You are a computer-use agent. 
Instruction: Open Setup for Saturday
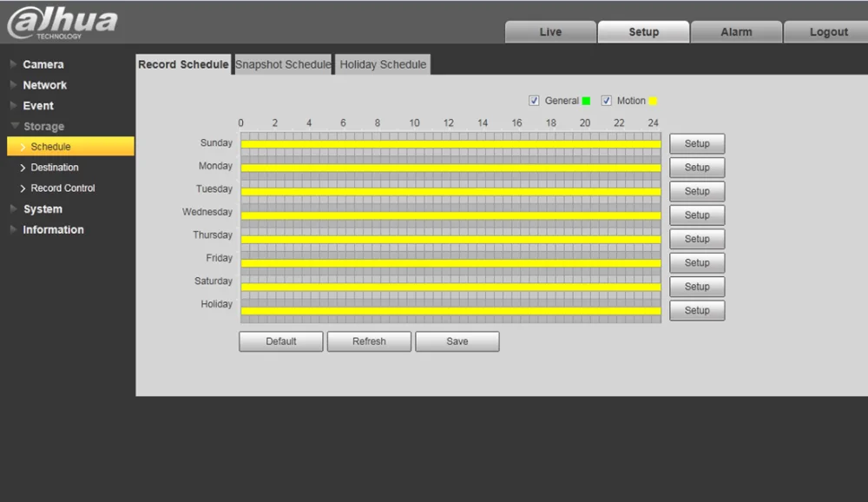coord(697,287)
